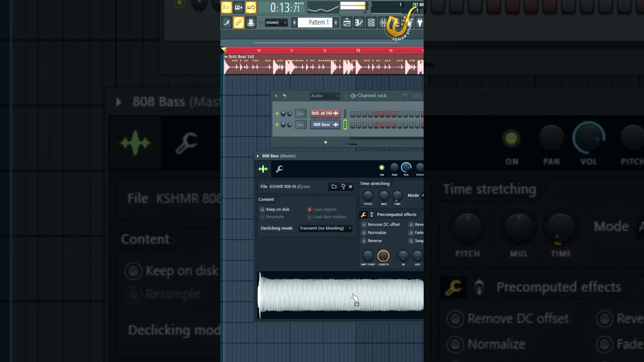644x362 pixels.
Task: Click the waveform icon on 808 Bass channel
Action: tap(336, 125)
